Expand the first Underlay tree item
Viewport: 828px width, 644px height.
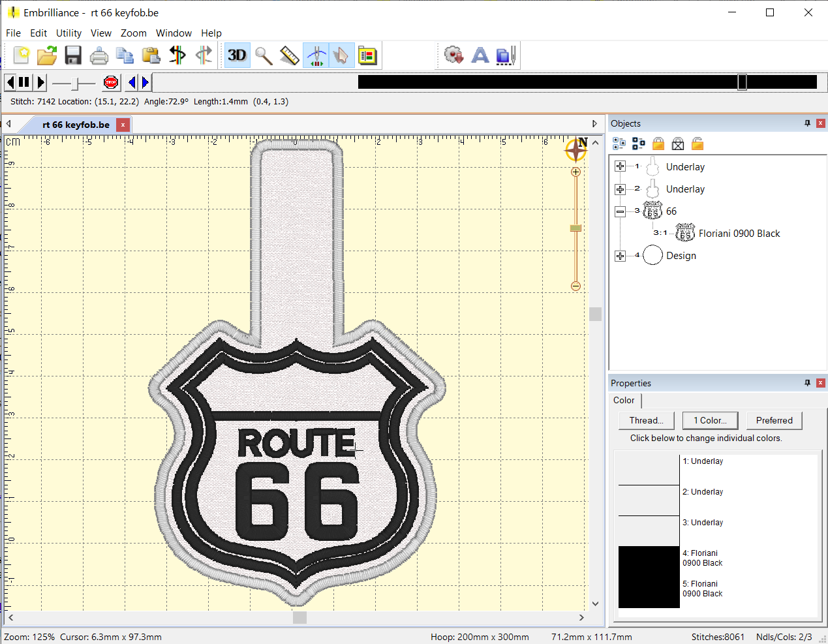tap(620, 166)
